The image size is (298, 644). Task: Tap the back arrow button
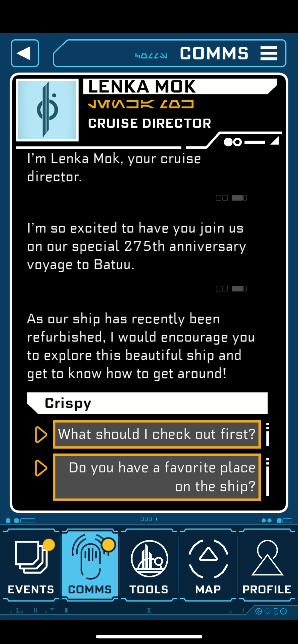[x=25, y=53]
